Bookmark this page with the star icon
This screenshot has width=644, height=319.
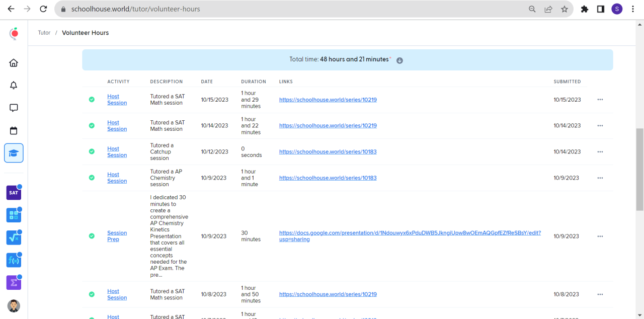[x=565, y=9]
